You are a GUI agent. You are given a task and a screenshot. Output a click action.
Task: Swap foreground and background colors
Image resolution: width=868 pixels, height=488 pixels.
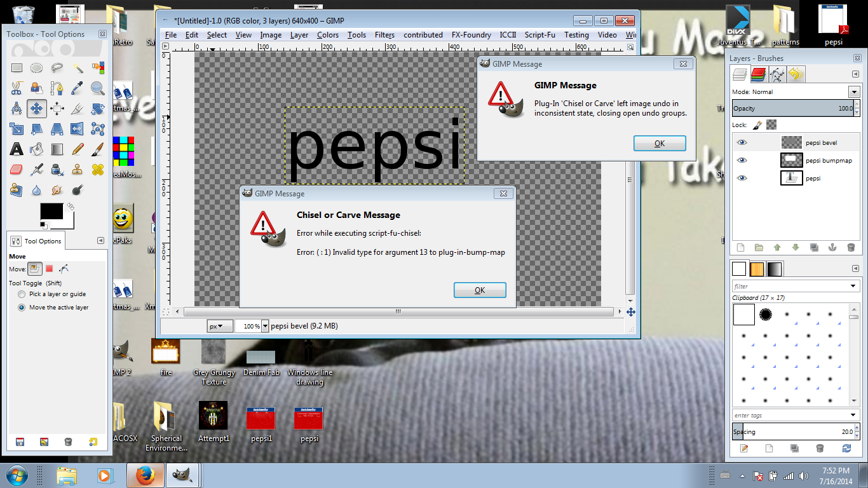71,207
